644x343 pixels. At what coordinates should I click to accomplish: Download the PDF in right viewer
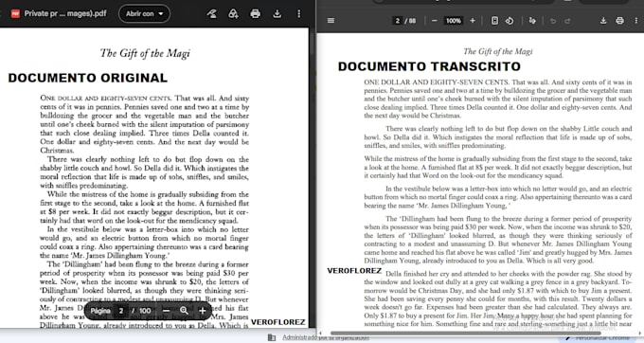603,21
